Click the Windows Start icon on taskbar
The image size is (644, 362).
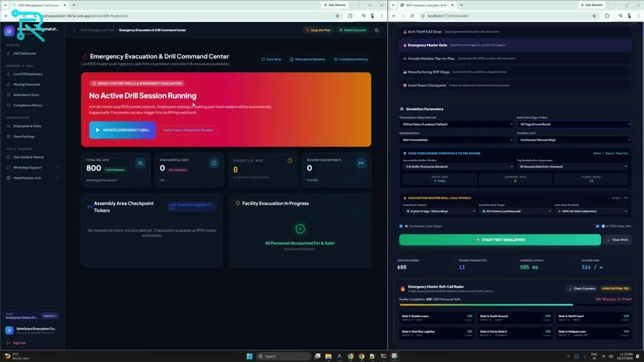tap(249, 356)
